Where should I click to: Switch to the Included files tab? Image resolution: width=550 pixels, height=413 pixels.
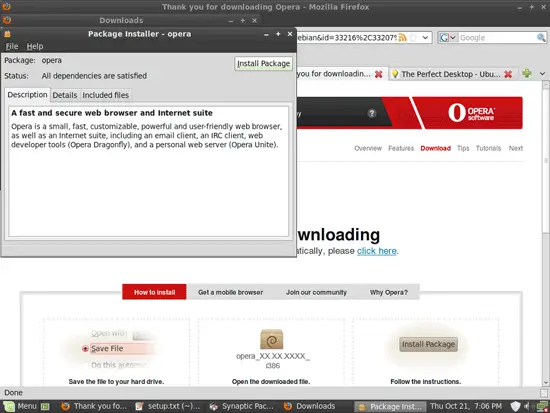[106, 95]
